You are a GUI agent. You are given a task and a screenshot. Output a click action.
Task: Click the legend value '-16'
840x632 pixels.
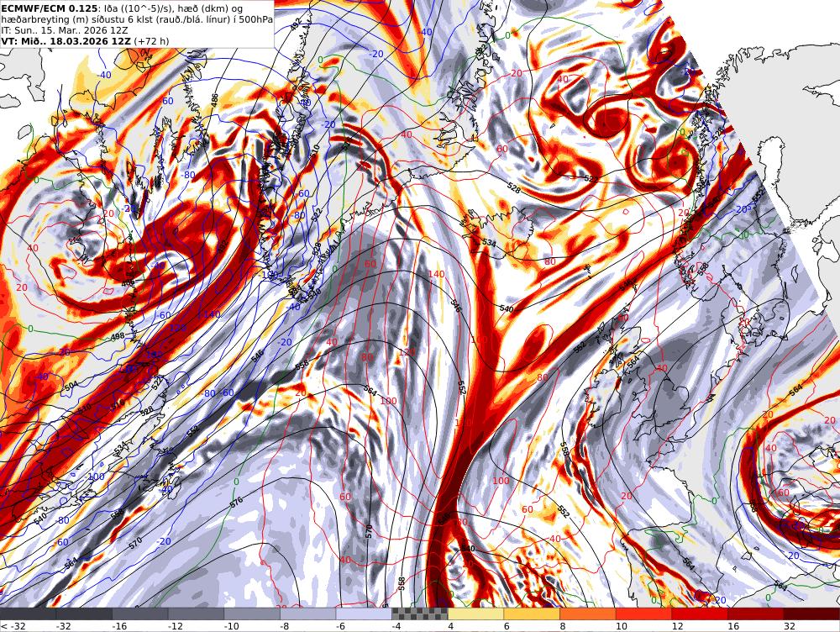point(119,625)
